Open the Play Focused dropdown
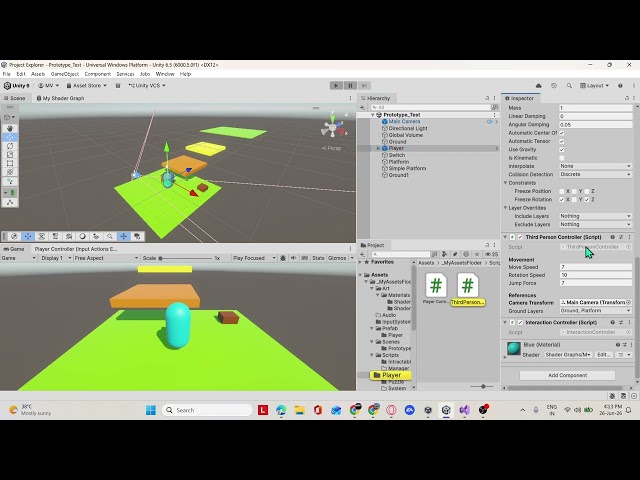640x480 pixels. coord(254,258)
